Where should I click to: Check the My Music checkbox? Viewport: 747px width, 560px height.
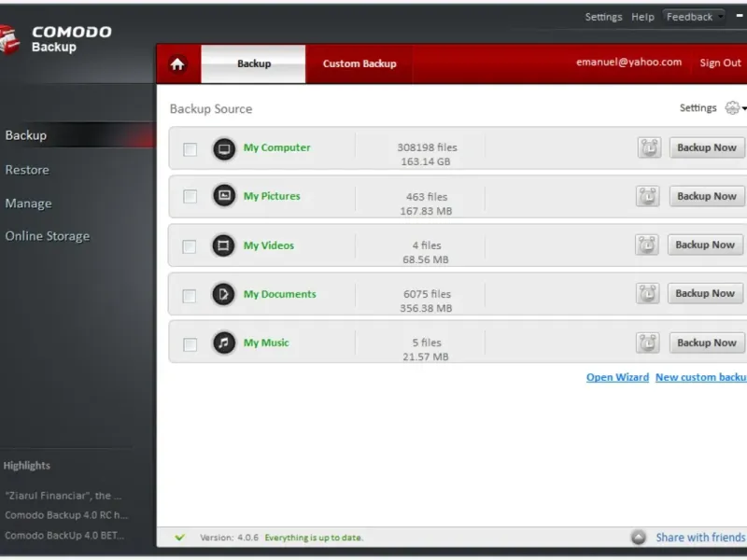coord(190,344)
